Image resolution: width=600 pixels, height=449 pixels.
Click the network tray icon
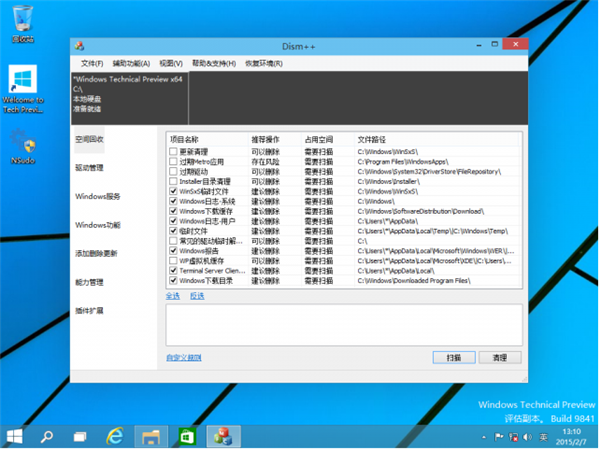pyautogui.click(x=513, y=437)
